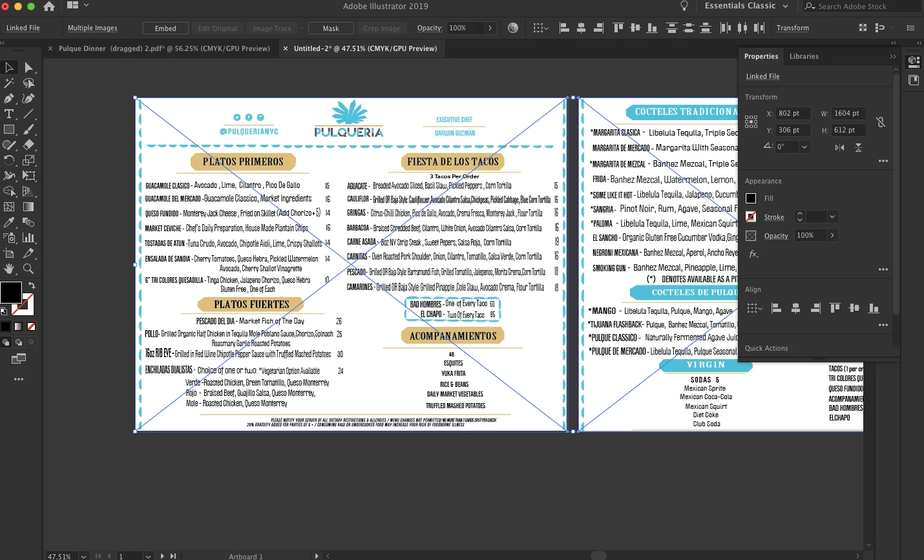Screen dimensions: 924x560
Task: Reset to default fill and stroke
Action: (4, 311)
